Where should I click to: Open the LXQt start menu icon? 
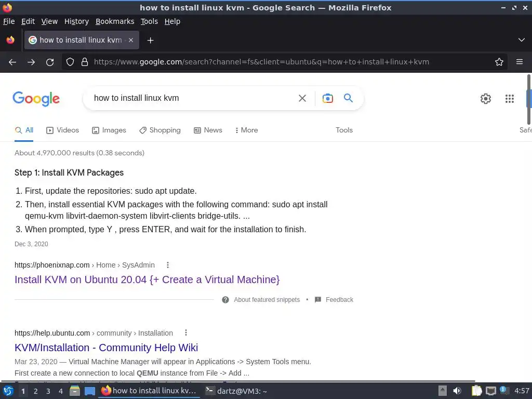tap(8, 391)
